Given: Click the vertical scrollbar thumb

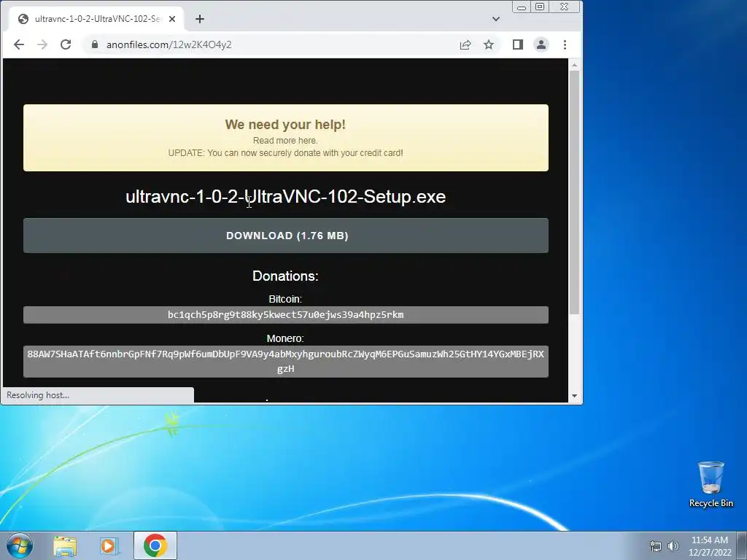Looking at the screenshot, I should (x=575, y=192).
